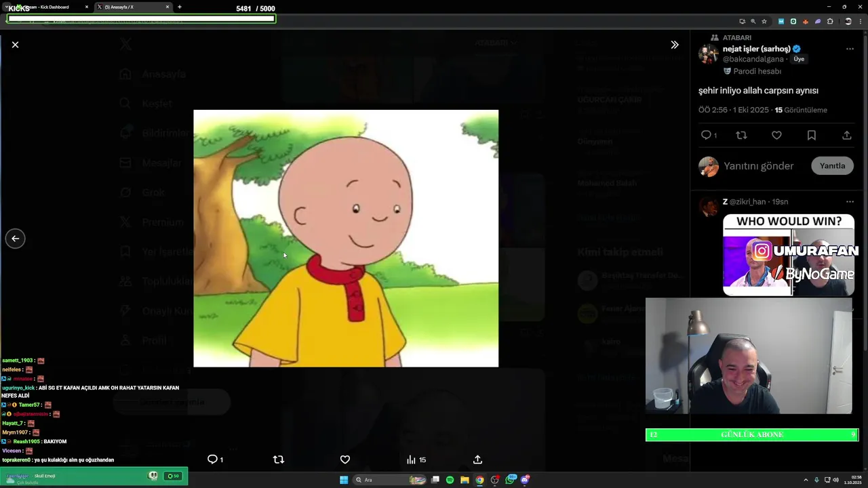View analytics icon showing 15 below image

416,460
